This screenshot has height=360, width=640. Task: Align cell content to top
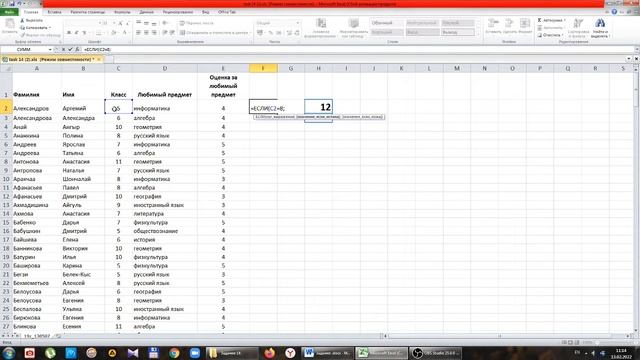pos(138,23)
